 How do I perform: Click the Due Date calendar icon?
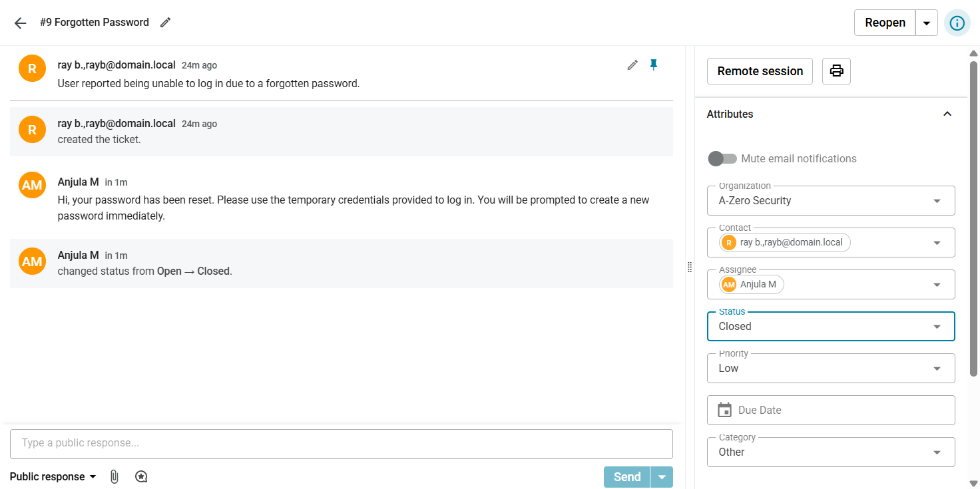[x=724, y=410]
